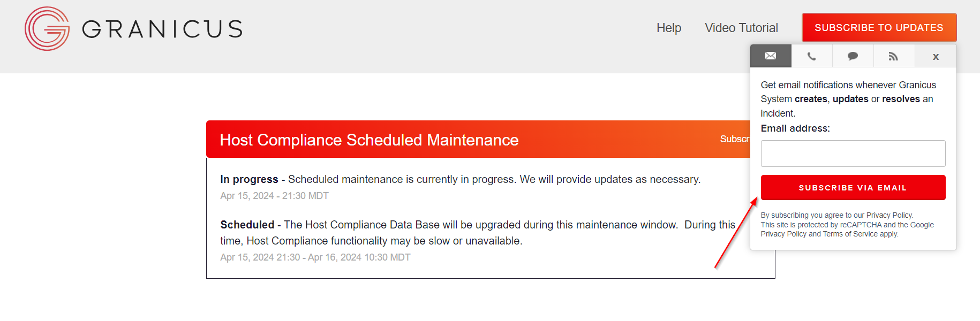Screen dimensions: 980x321
Task: Click the X icon in the subscription popup
Action: click(935, 56)
